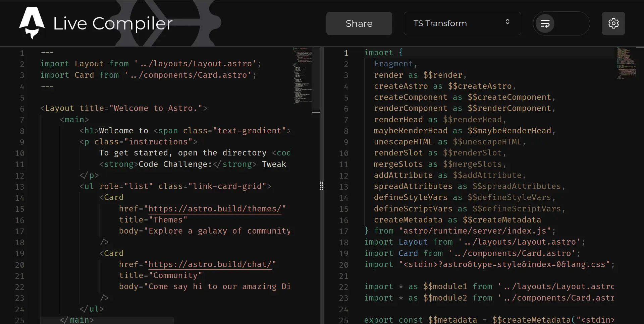
Task: Click the Fragment import in output pane
Action: tap(393, 64)
